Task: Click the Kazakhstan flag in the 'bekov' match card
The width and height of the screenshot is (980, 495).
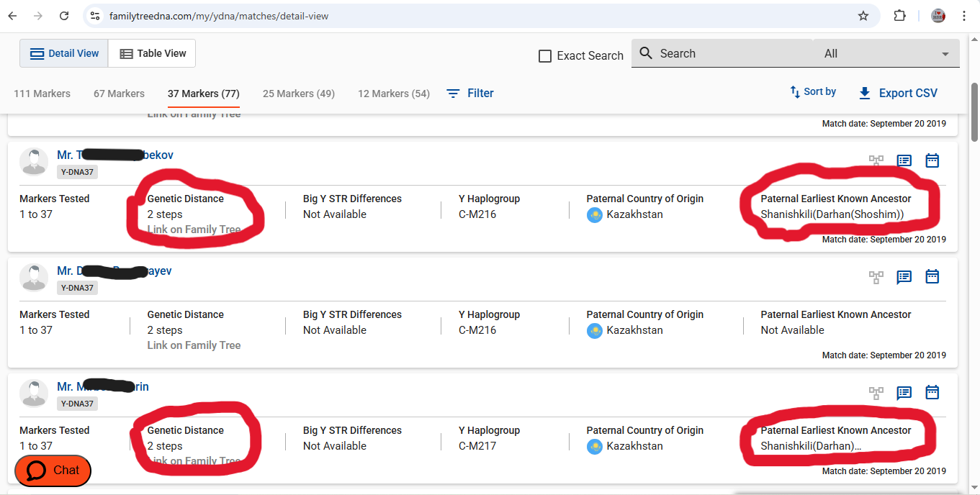Action: [x=594, y=214]
